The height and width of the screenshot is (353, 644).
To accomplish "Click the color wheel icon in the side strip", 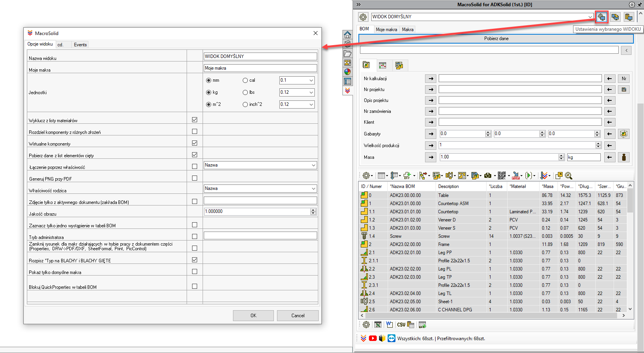I will click(x=348, y=72).
